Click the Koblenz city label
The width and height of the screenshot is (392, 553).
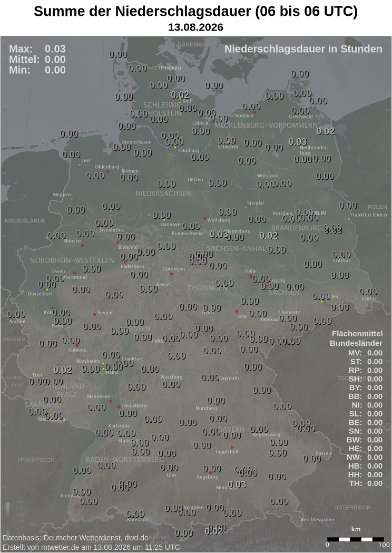pos(77,350)
